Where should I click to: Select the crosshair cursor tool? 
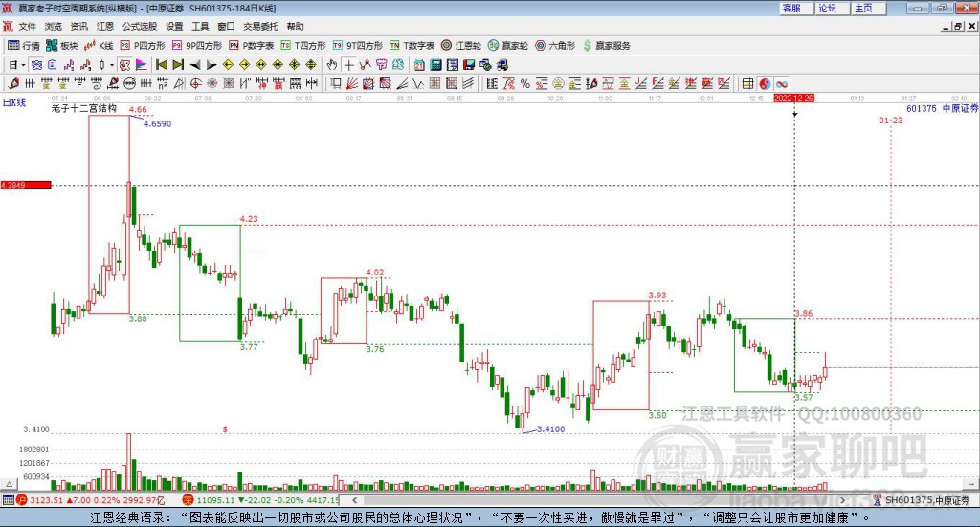tap(348, 64)
